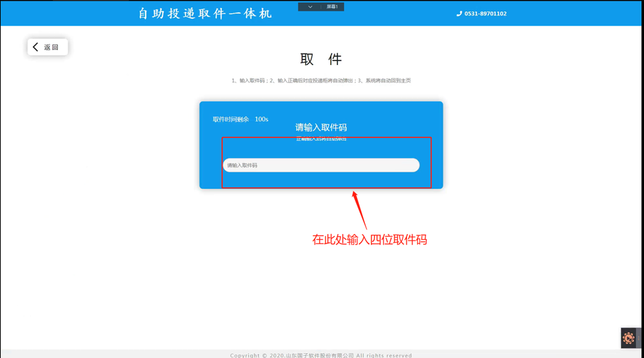Click the red 在此处输入四位取件码 annotation
644x358 pixels.
(369, 239)
